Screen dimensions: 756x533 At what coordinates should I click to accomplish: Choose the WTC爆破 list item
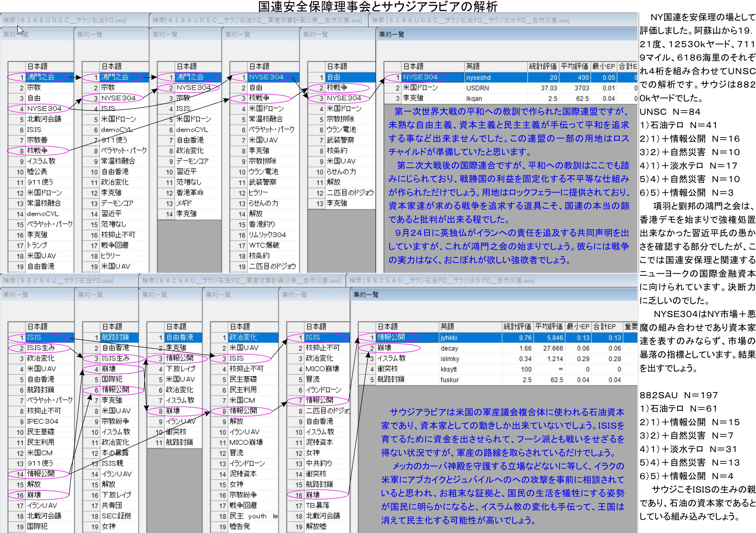coord(264,245)
